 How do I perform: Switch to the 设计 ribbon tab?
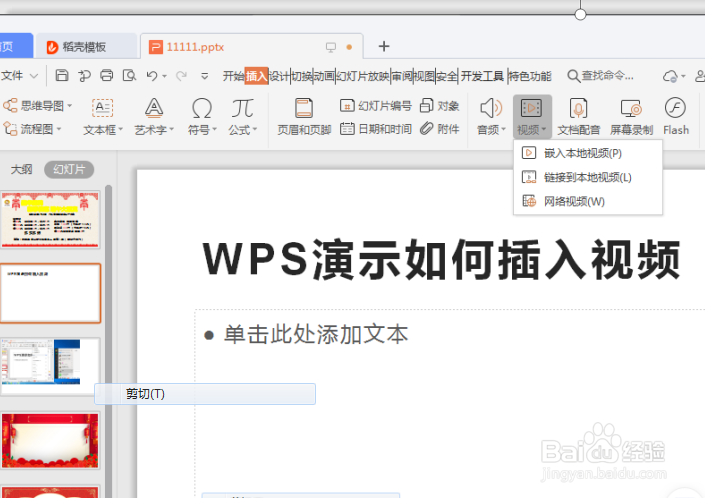click(279, 76)
